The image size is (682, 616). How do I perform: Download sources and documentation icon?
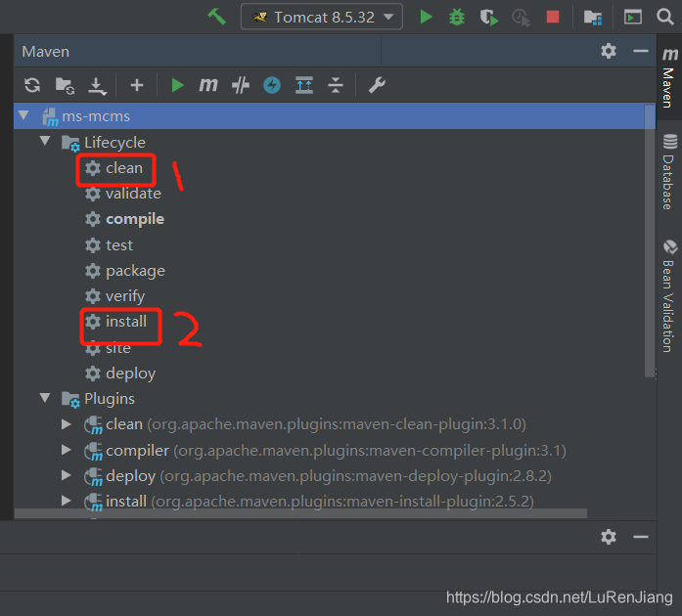pyautogui.click(x=97, y=86)
